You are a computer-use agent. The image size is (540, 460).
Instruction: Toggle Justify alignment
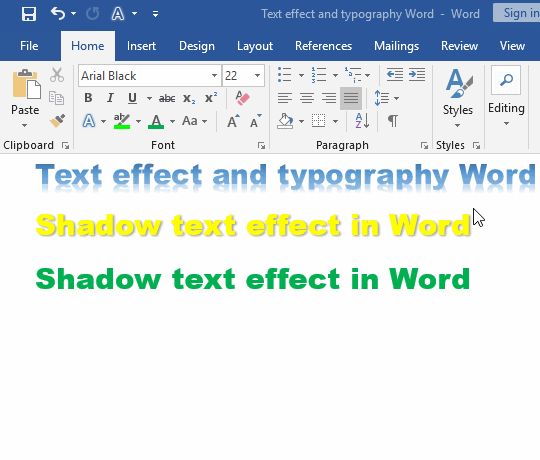(351, 98)
